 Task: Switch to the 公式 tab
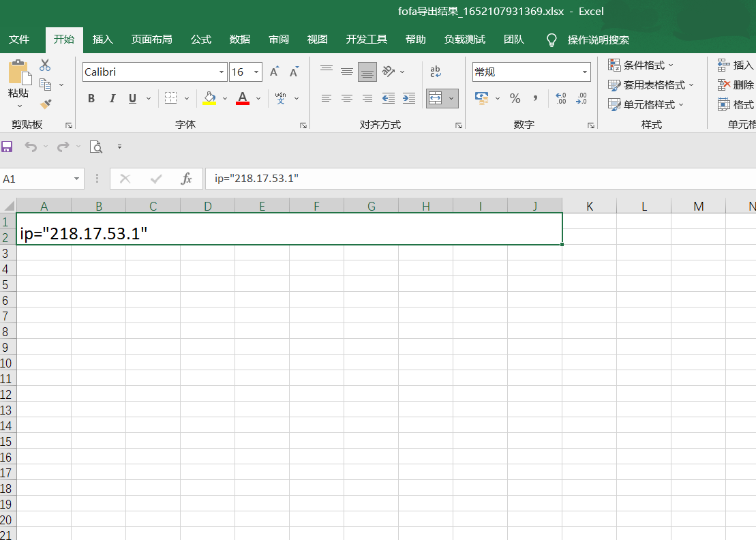(201, 40)
